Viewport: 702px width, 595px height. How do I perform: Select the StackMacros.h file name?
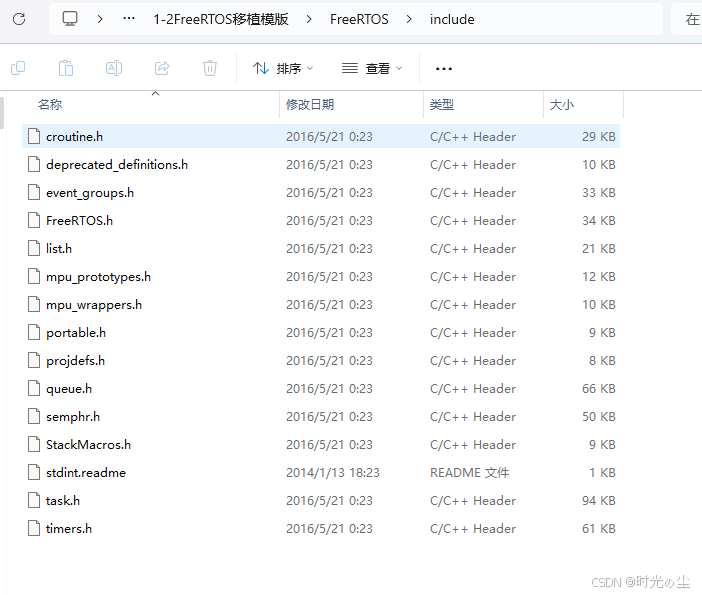[x=88, y=445]
